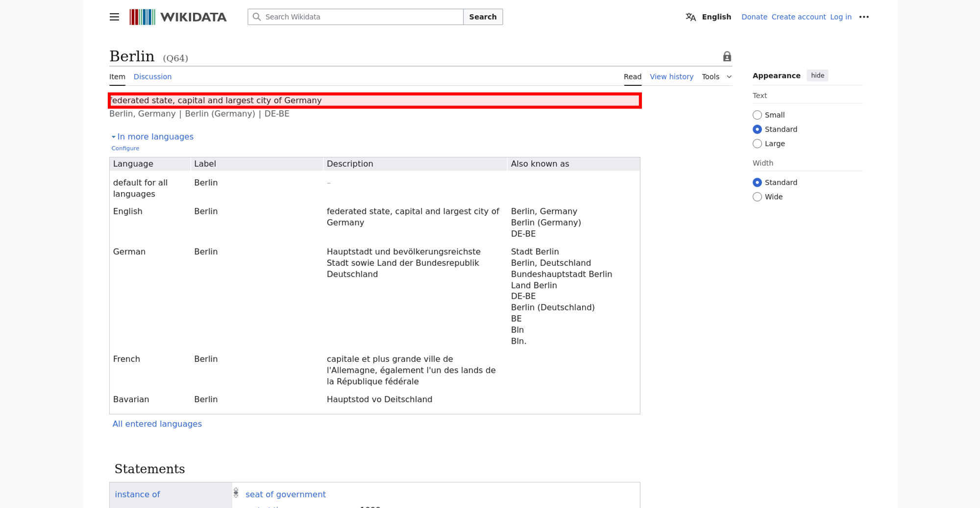Click the German description text
Viewport: 980px width, 508px height.
tap(404, 263)
